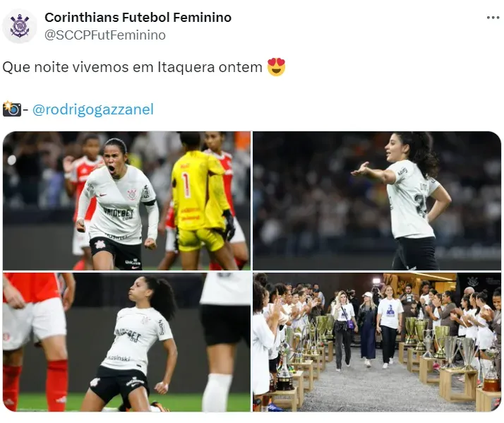Click the Corinthians crest profile avatar

pyautogui.click(x=20, y=25)
